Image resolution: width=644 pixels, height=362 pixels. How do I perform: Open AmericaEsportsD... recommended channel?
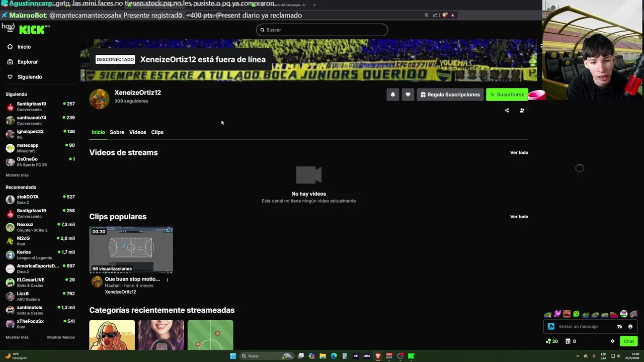(x=40, y=269)
